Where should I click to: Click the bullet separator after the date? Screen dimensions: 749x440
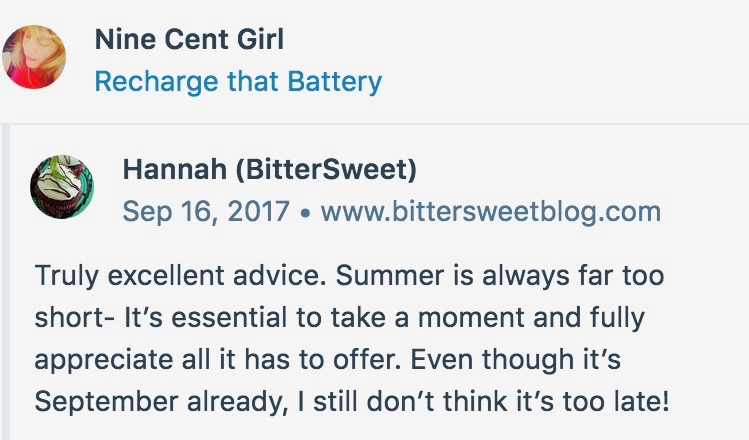[x=305, y=213]
